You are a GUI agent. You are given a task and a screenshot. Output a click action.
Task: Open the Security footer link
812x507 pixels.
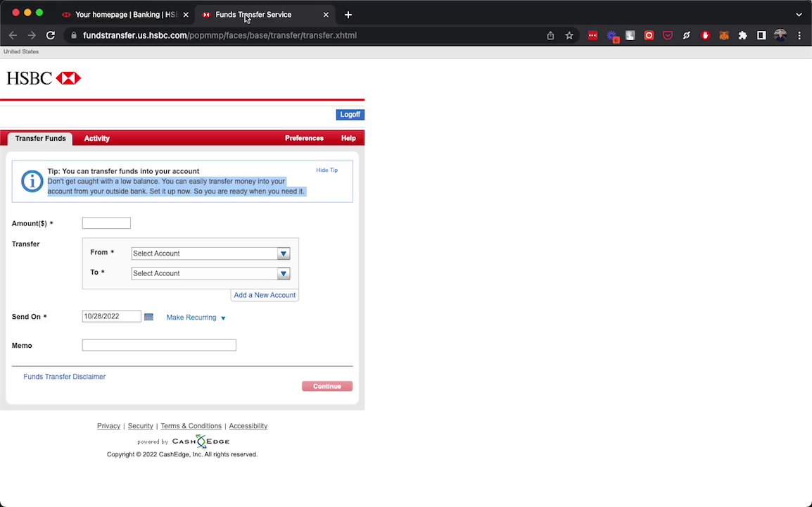coord(140,426)
